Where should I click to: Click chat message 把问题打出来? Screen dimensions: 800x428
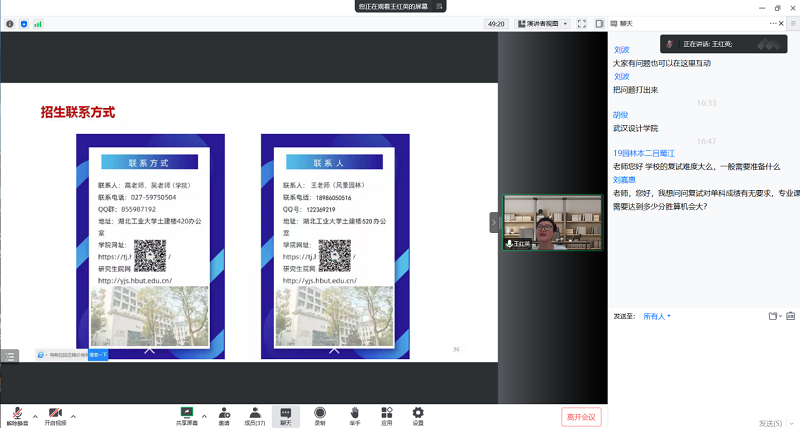pyautogui.click(x=636, y=90)
